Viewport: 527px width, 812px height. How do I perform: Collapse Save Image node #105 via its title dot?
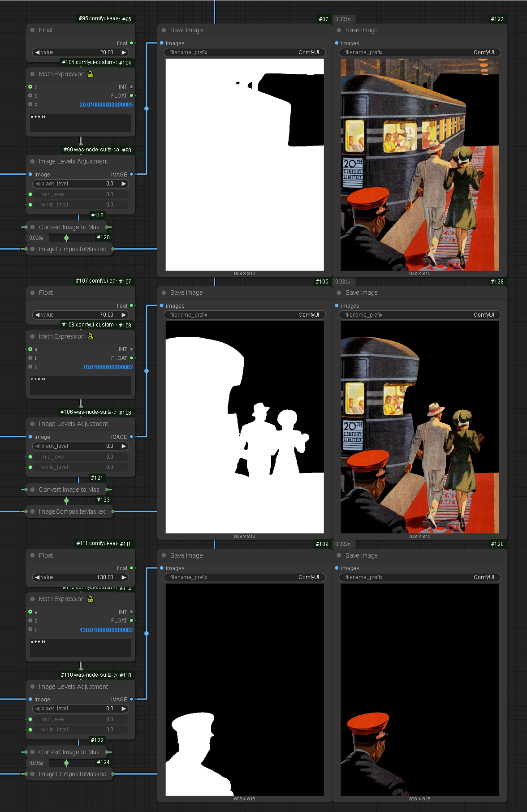(164, 292)
